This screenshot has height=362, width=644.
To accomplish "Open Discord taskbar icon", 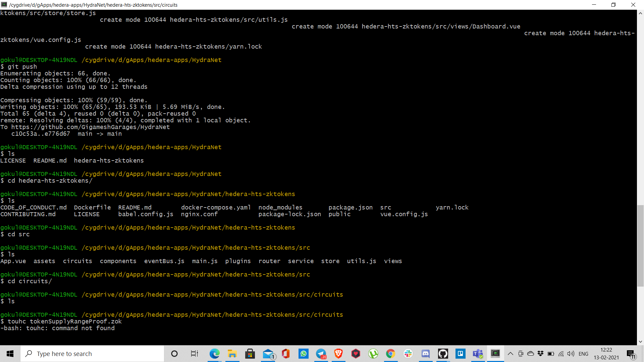I will (x=426, y=354).
